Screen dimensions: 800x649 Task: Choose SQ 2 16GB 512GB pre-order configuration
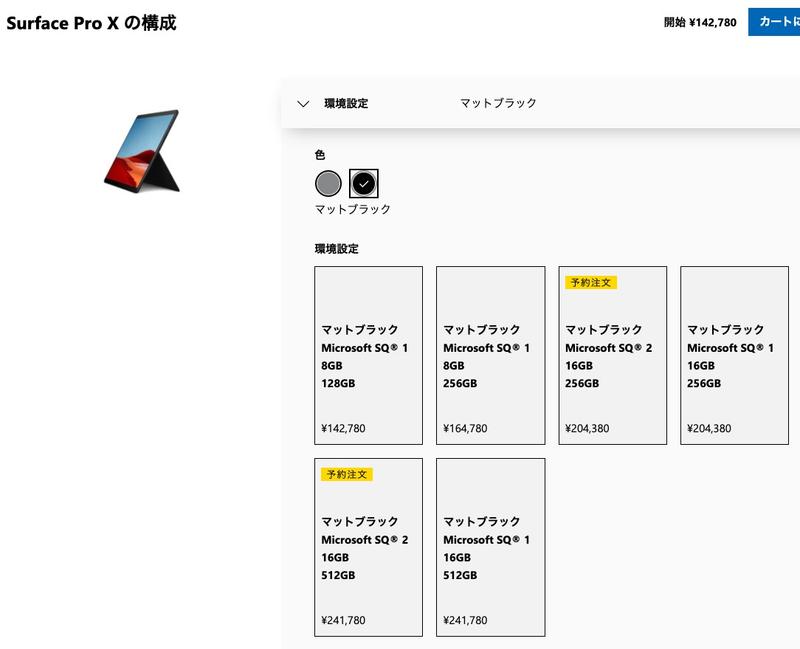pos(368,547)
